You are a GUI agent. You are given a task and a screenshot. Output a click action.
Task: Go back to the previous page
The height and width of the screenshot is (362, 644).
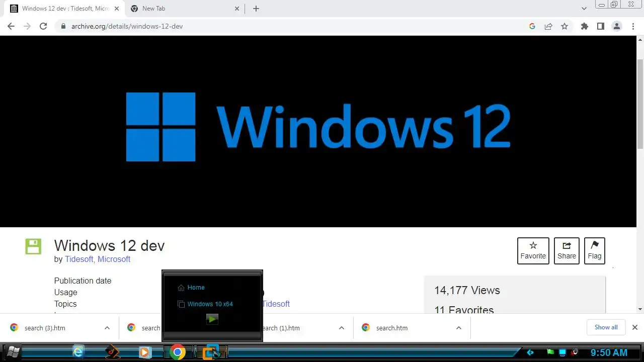[x=11, y=26]
